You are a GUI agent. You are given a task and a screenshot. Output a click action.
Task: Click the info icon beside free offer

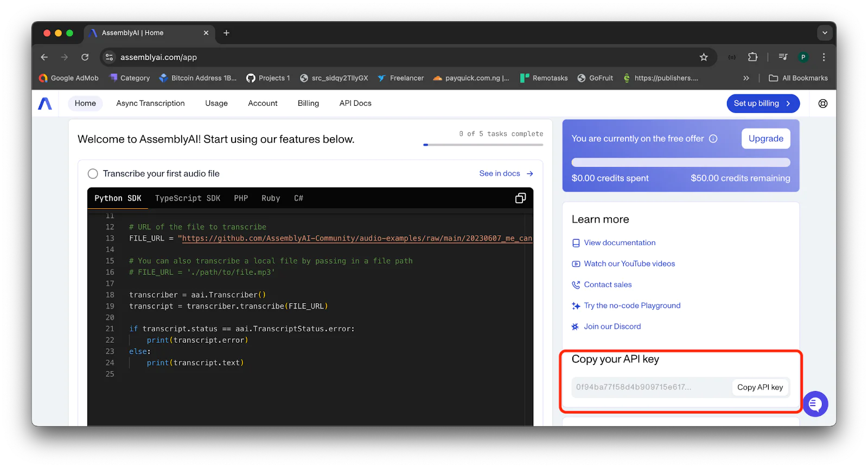pos(713,139)
